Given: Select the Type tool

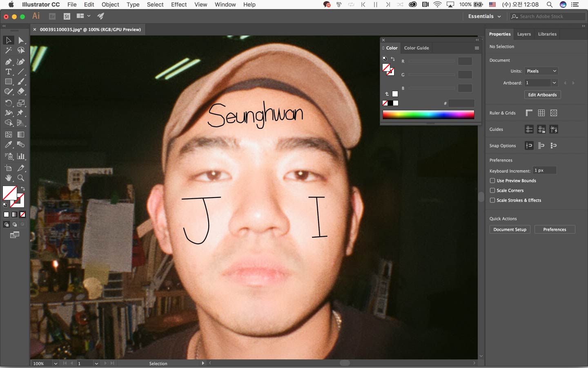Looking at the screenshot, I should (x=8, y=72).
